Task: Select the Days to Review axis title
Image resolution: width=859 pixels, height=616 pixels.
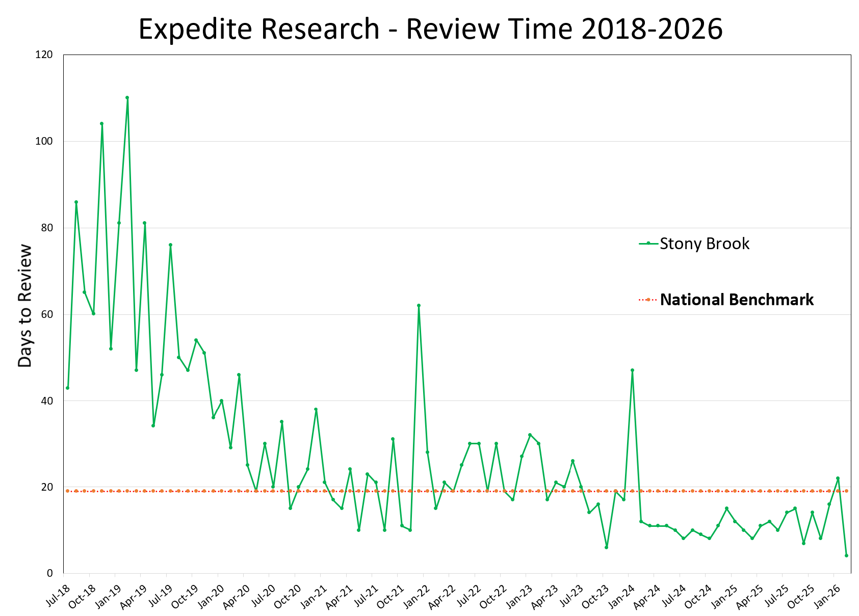Action: [25, 306]
